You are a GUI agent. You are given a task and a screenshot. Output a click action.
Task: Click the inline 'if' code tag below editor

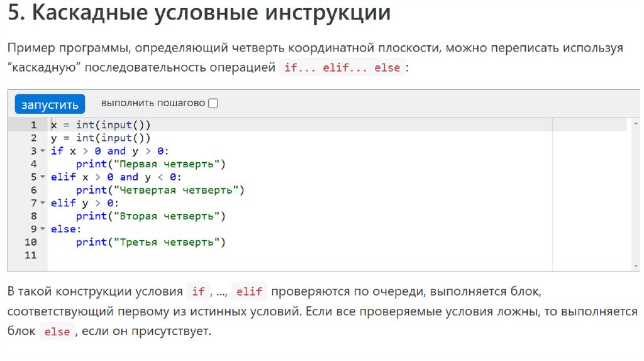pyautogui.click(x=198, y=292)
